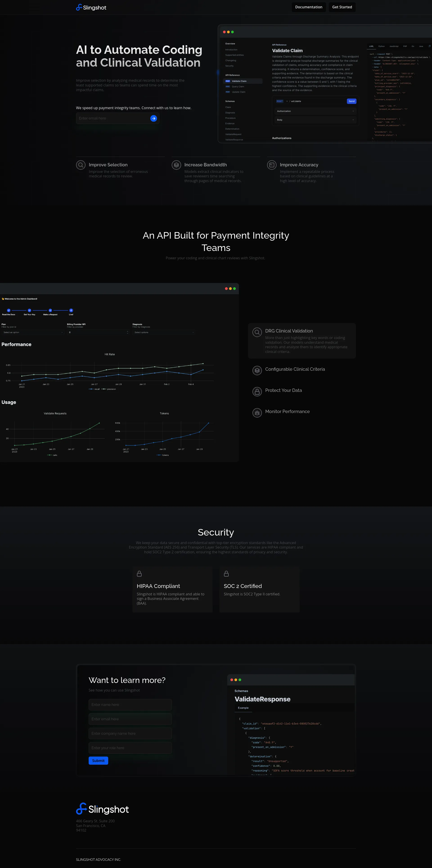
Task: Click the footer Slingshot logo
Action: [x=102, y=809]
